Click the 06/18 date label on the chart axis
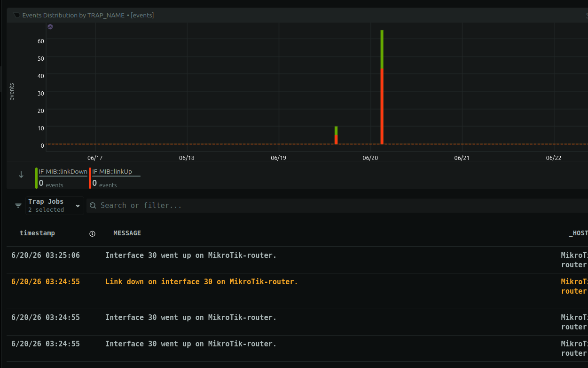Viewport: 588px width, 368px height. click(x=187, y=158)
